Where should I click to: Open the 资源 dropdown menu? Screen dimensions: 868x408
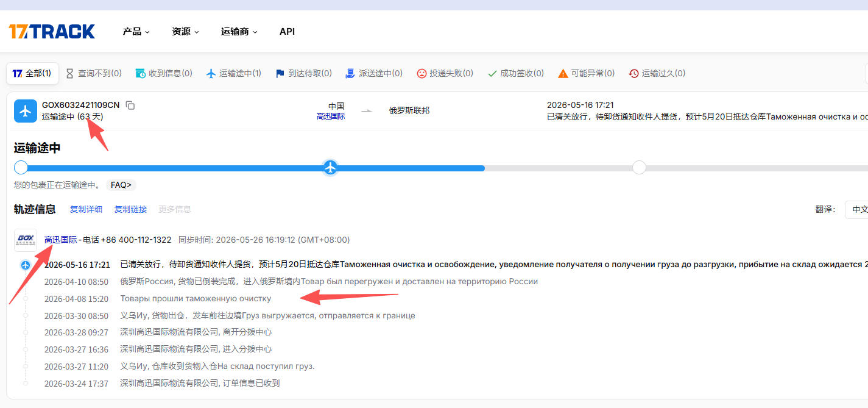(x=185, y=32)
